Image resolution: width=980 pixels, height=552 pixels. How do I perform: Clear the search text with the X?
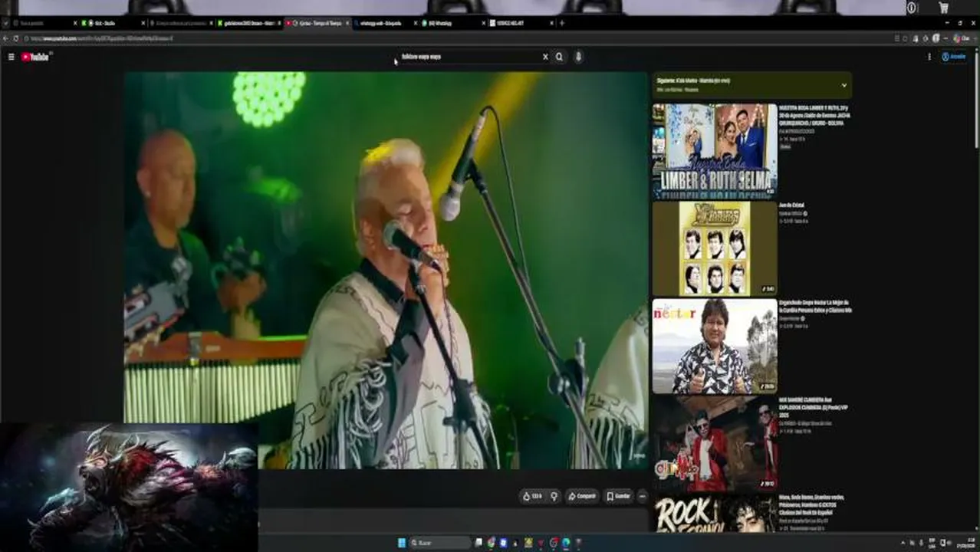pyautogui.click(x=545, y=57)
